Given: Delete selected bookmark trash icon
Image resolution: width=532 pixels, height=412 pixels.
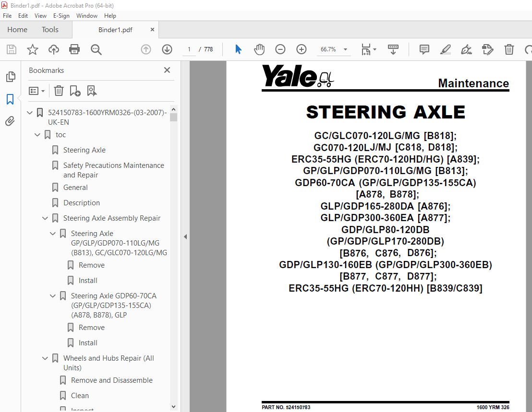Looking at the screenshot, I should [59, 91].
